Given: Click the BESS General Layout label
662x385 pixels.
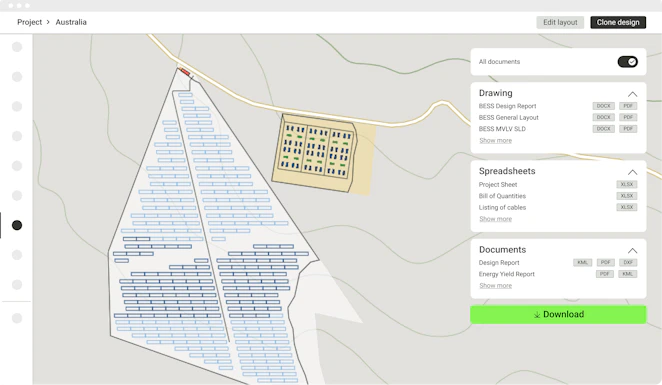Looking at the screenshot, I should tap(508, 117).
